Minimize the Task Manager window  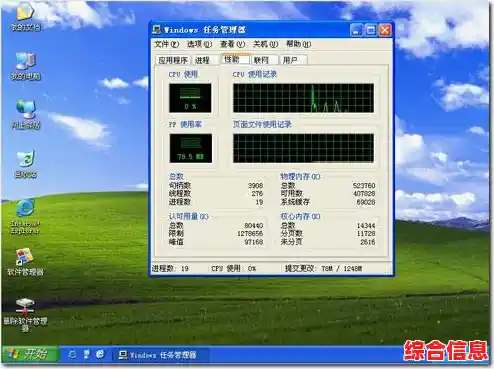356,30
